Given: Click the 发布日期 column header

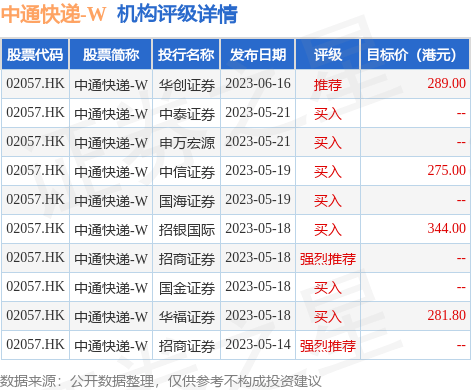Looking at the screenshot, I should tap(258, 54).
